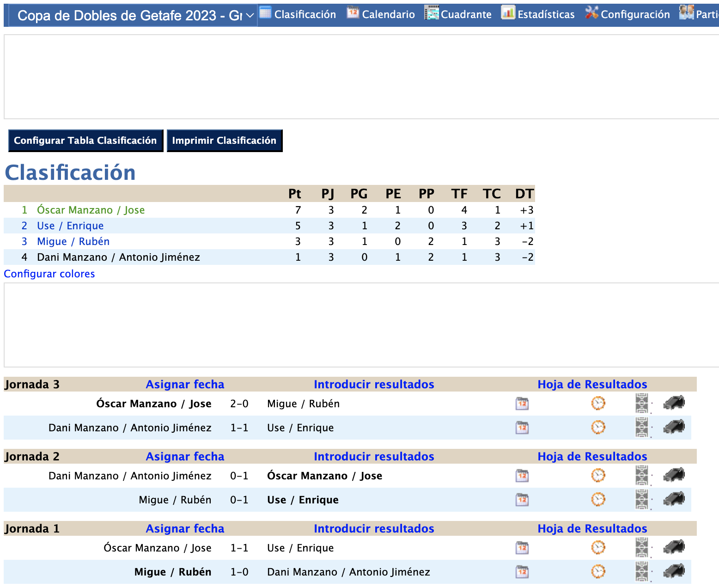Click clock icon for Jornada 1 Óscar vs Use match
This screenshot has height=588, width=719.
(598, 548)
